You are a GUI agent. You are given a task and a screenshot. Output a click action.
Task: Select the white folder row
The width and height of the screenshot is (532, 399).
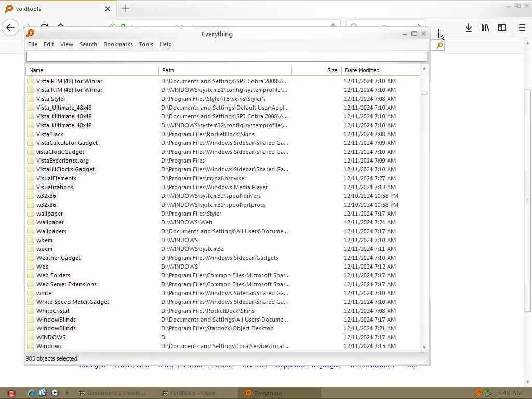coord(223,293)
